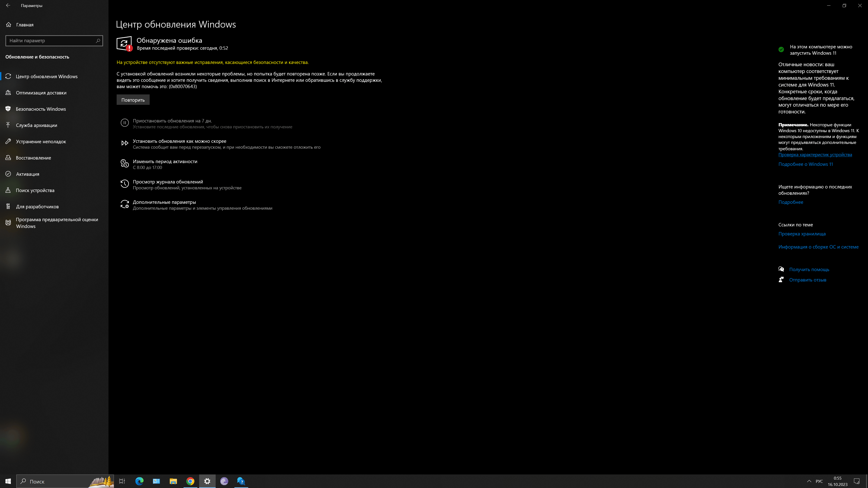This screenshot has height=488, width=868.
Task: Click Установить обновления как можно скорее
Action: pos(180,141)
